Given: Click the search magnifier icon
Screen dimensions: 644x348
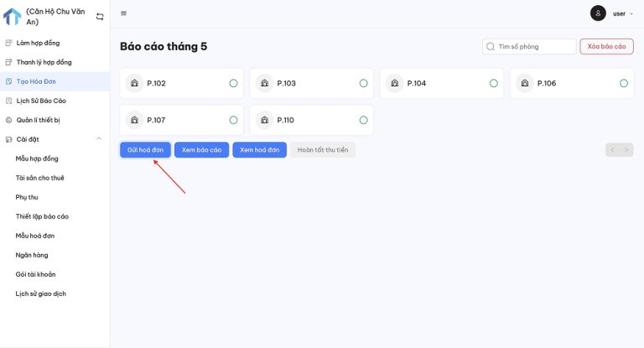Looking at the screenshot, I should tap(490, 47).
